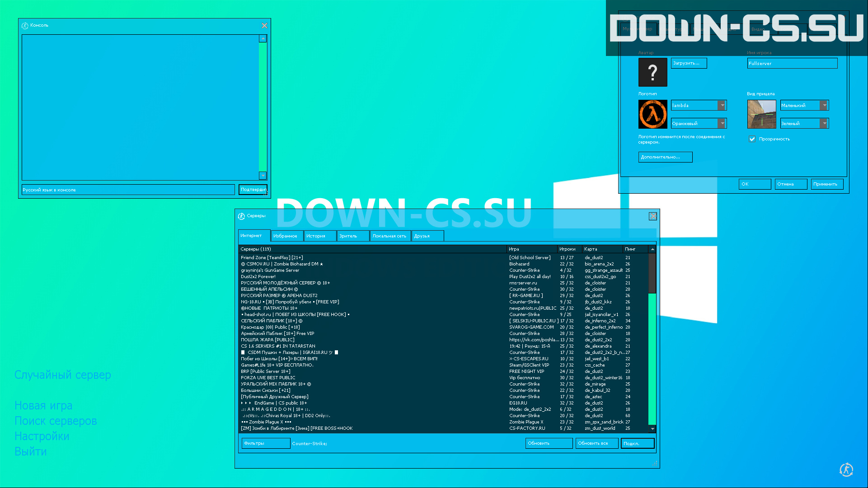Select the [Публичный Дружный Сервер] row

pos(444,397)
